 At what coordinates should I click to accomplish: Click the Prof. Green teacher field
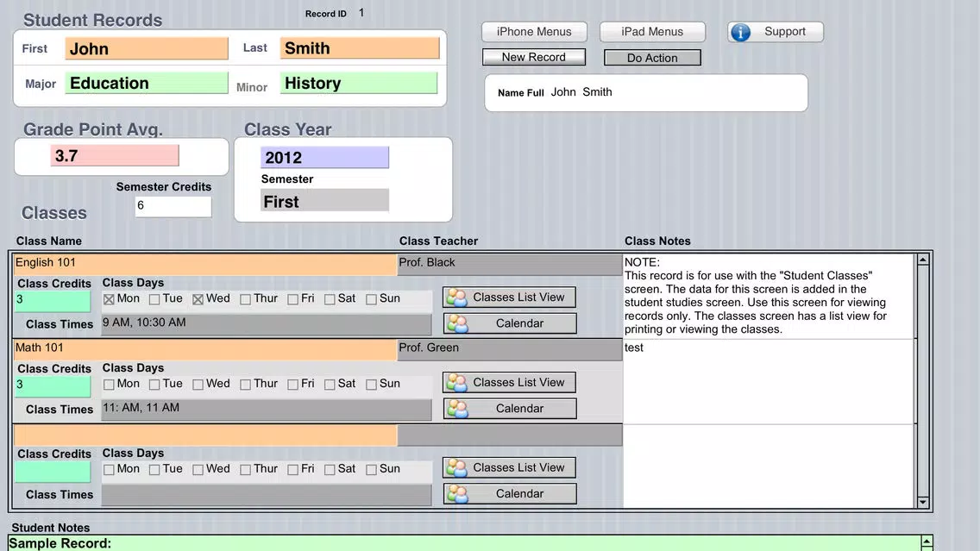510,348
